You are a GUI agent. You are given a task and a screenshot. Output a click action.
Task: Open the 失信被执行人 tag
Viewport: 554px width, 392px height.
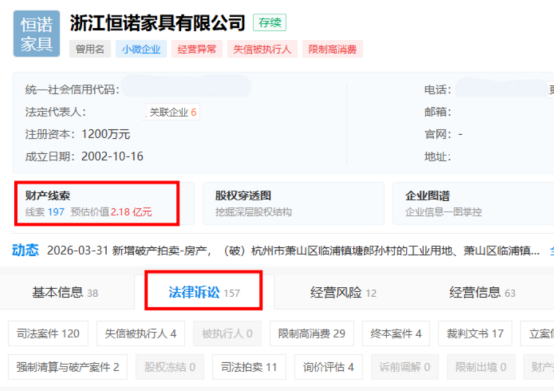point(262,49)
